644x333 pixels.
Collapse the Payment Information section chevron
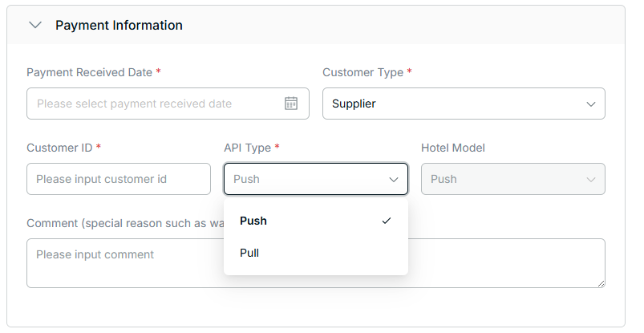34,25
